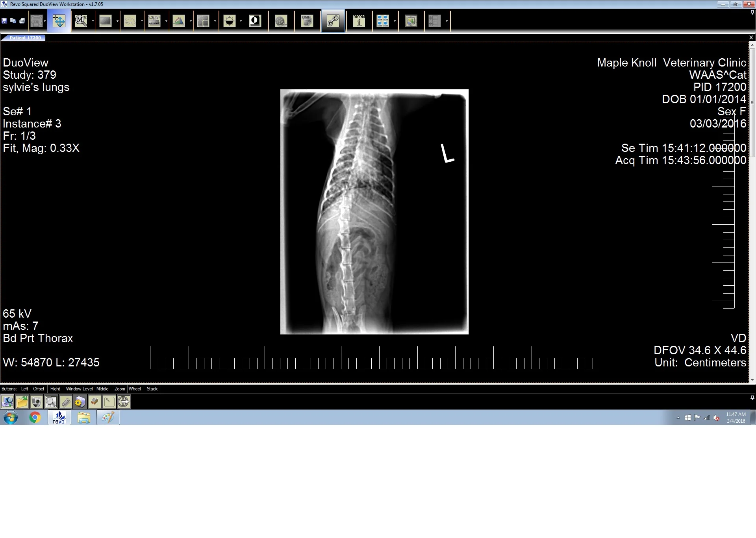Click the brightness window level icon

229,21
